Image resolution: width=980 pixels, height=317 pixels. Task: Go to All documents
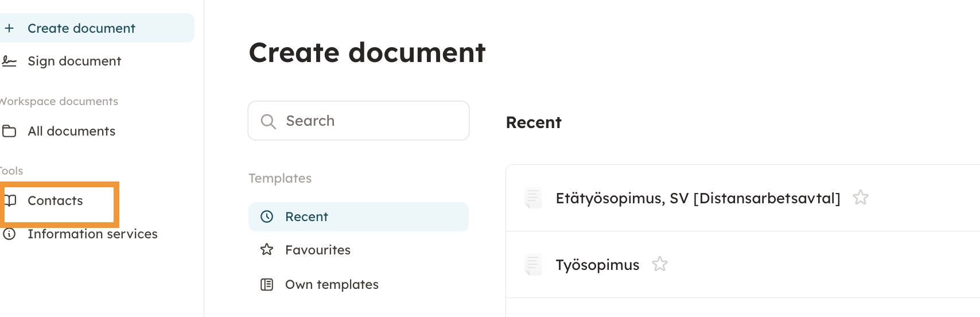[x=72, y=131]
